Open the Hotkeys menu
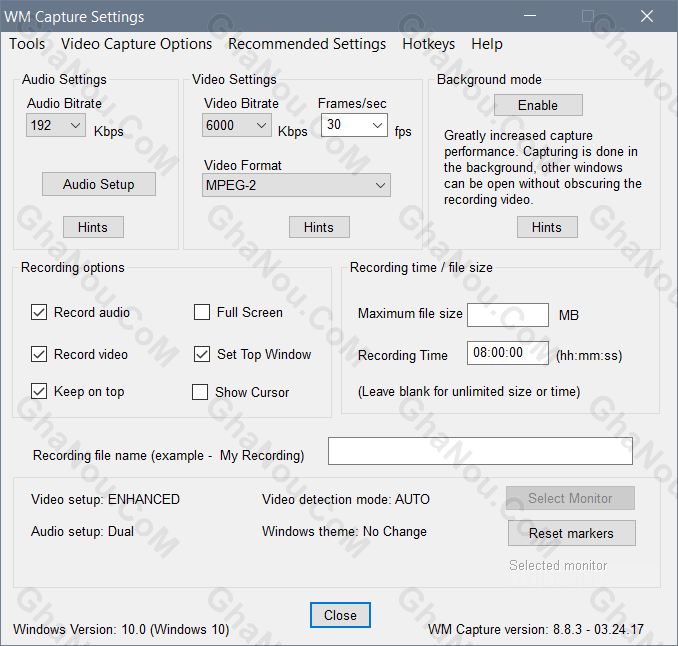This screenshot has height=646, width=678. [x=429, y=44]
